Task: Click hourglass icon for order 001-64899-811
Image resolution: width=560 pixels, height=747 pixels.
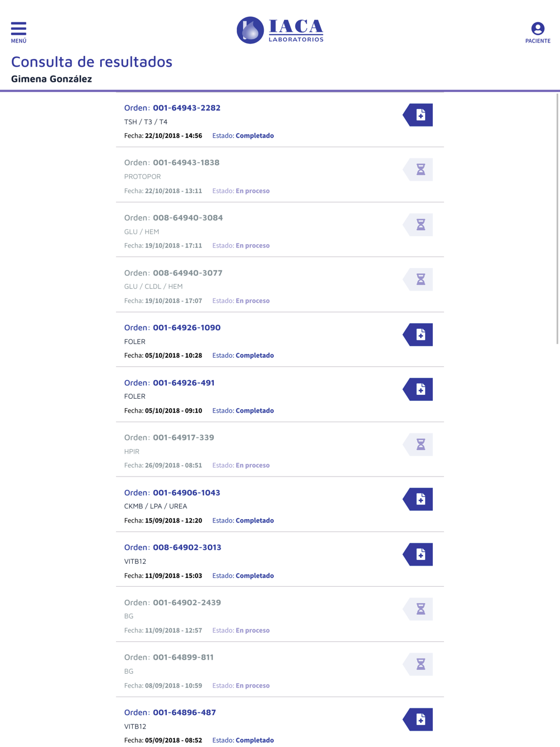Action: (418, 664)
